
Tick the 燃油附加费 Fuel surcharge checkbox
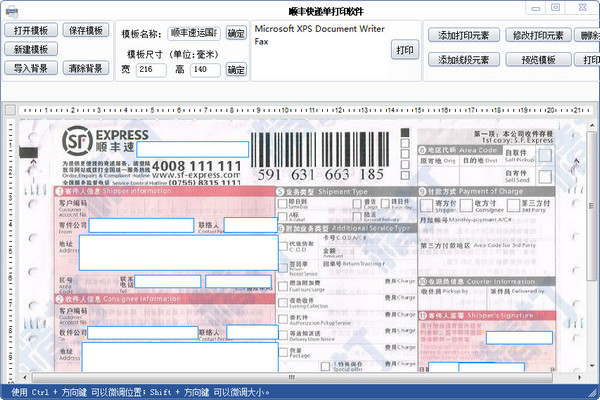click(x=283, y=286)
